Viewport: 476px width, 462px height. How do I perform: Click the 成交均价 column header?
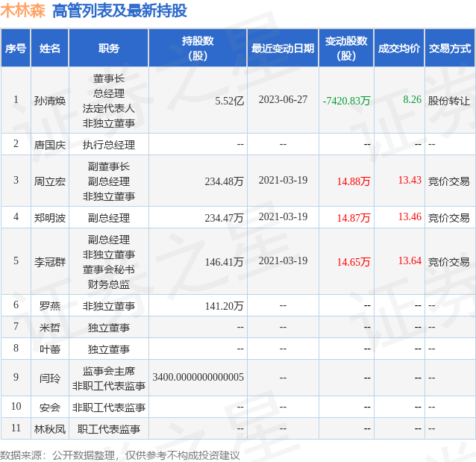click(x=399, y=49)
